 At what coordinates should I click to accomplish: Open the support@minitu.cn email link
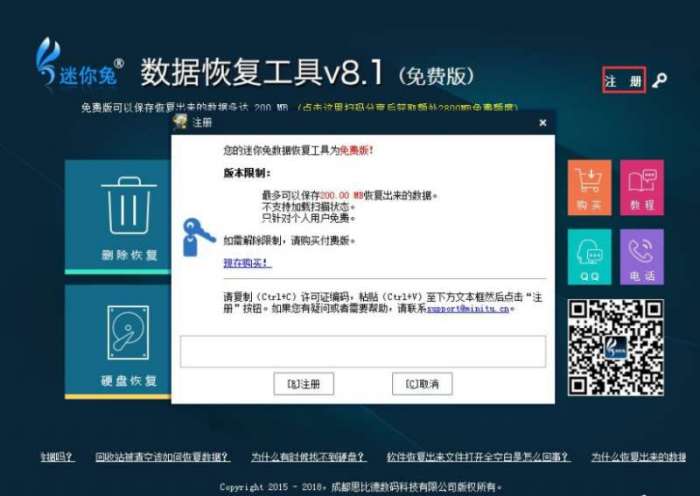point(468,308)
